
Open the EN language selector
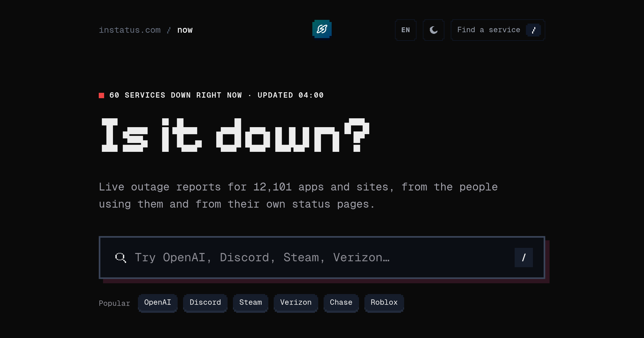[405, 30]
